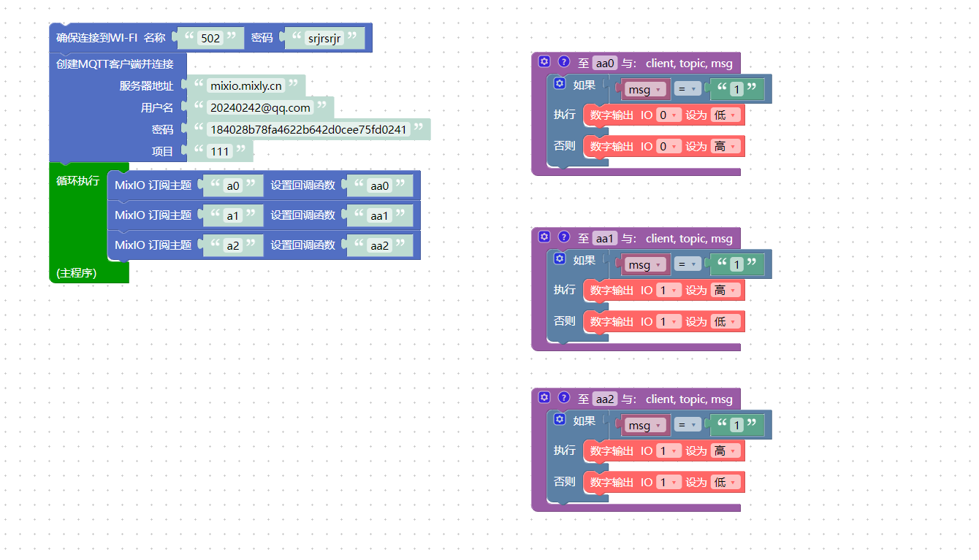This screenshot has height=560, width=979.
Task: Open gear icon on aa0 if block
Action: pyautogui.click(x=560, y=84)
